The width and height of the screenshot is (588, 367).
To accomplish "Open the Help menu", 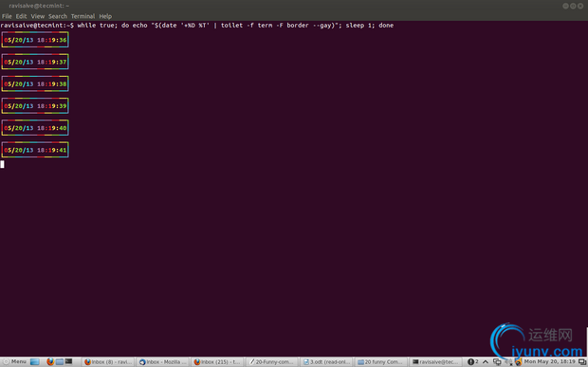I will tap(105, 16).
